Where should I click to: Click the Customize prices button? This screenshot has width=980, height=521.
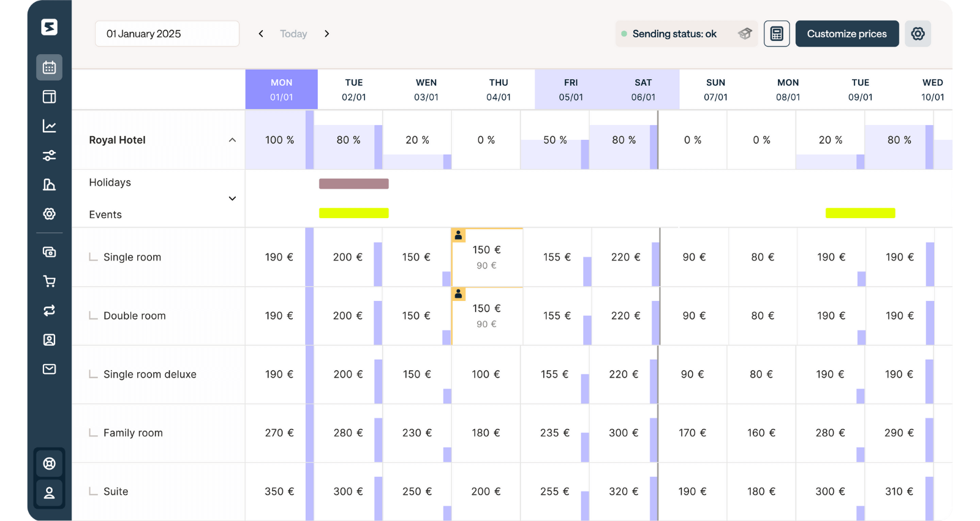846,34
